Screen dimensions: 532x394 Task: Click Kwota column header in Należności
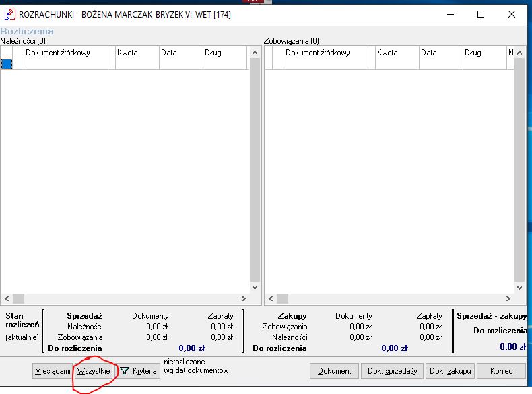(x=137, y=53)
